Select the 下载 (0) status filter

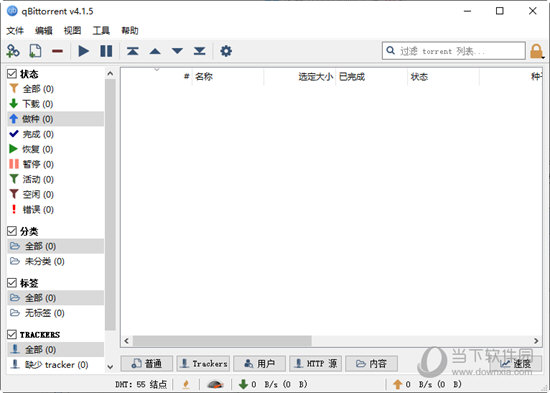[55, 104]
